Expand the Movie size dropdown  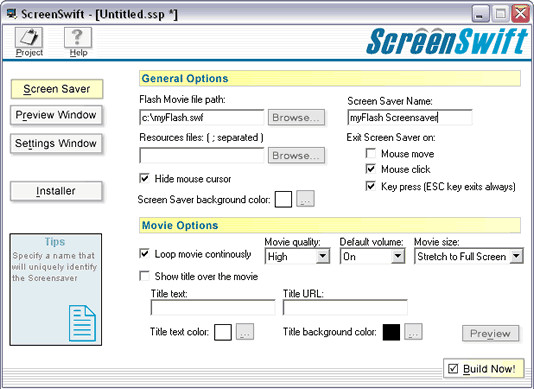coord(516,256)
